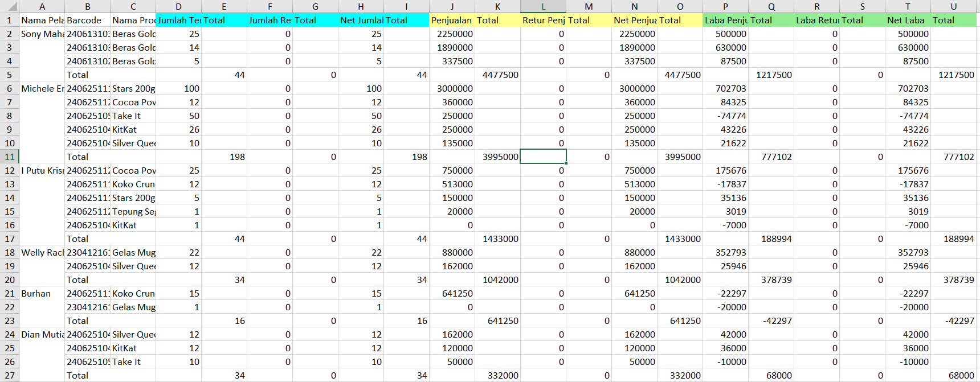Click the Total label in row 20
This screenshot has width=980, height=382.
pos(87,280)
